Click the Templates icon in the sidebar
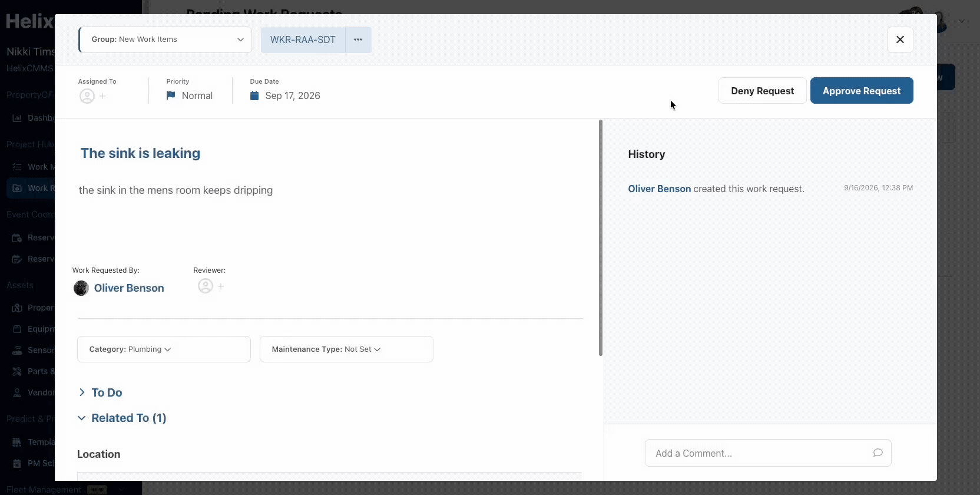This screenshot has height=495, width=980. (x=17, y=442)
